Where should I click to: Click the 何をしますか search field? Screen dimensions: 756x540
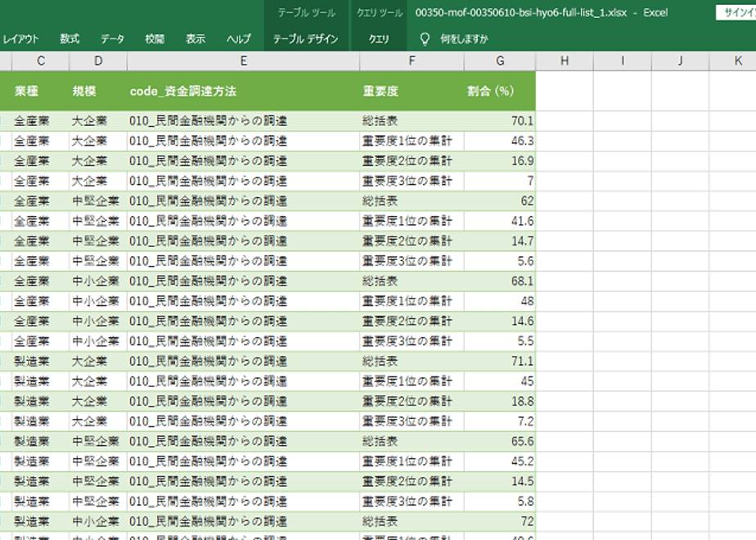[x=464, y=39]
